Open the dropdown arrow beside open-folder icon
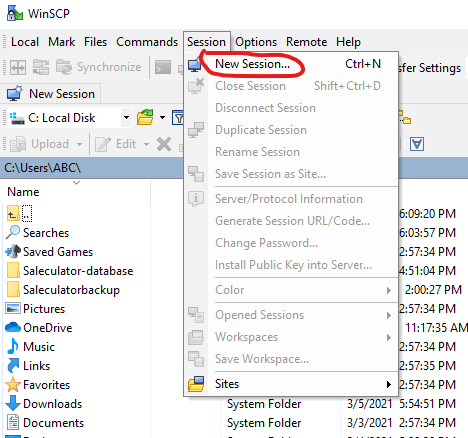Viewport: 468px width, 438px height. click(x=162, y=117)
